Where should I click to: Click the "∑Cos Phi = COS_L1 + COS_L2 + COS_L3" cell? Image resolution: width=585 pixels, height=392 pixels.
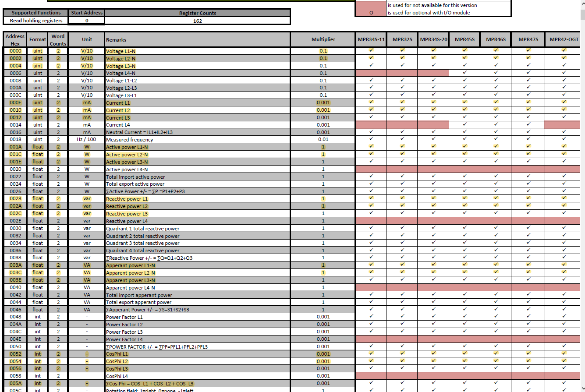pyautogui.click(x=198, y=383)
